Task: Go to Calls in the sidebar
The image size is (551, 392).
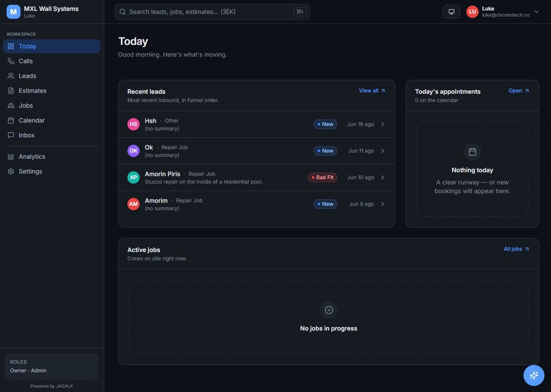Action: (51, 61)
